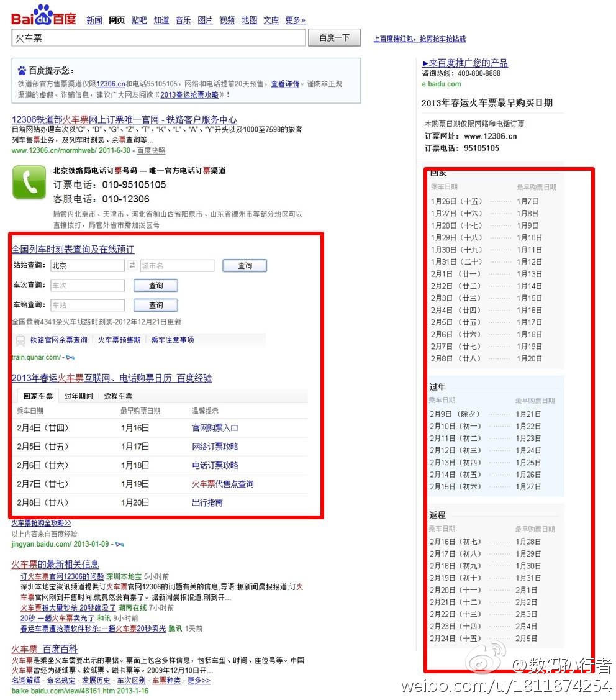The image size is (616, 700).
Task: Click the green telephone icon
Action: click(29, 182)
